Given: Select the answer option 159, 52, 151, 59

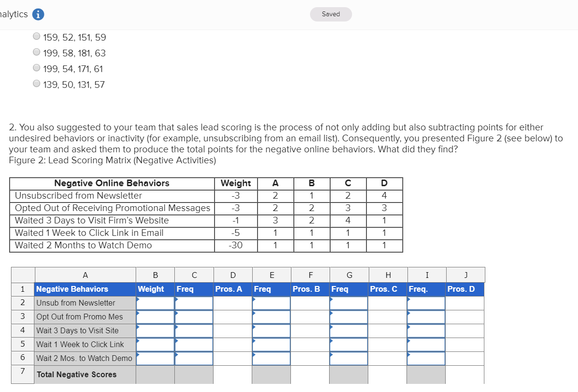Looking at the screenshot, I should [37, 36].
